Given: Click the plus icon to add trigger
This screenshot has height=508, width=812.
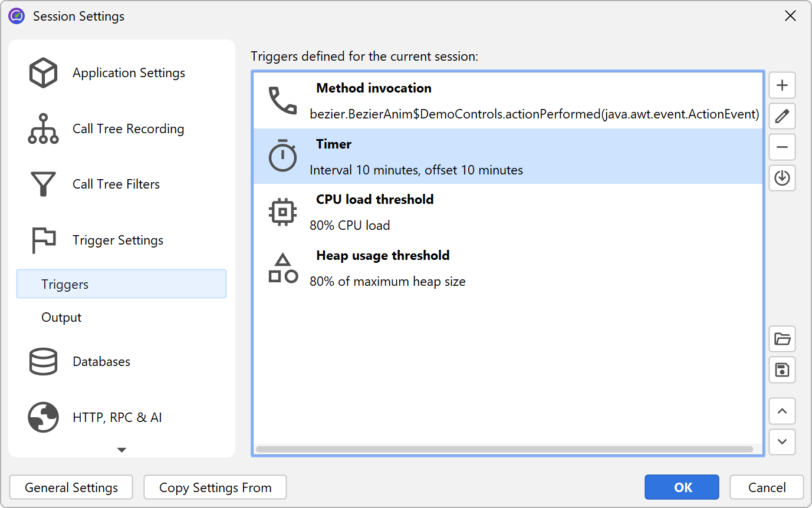Looking at the screenshot, I should click(782, 85).
